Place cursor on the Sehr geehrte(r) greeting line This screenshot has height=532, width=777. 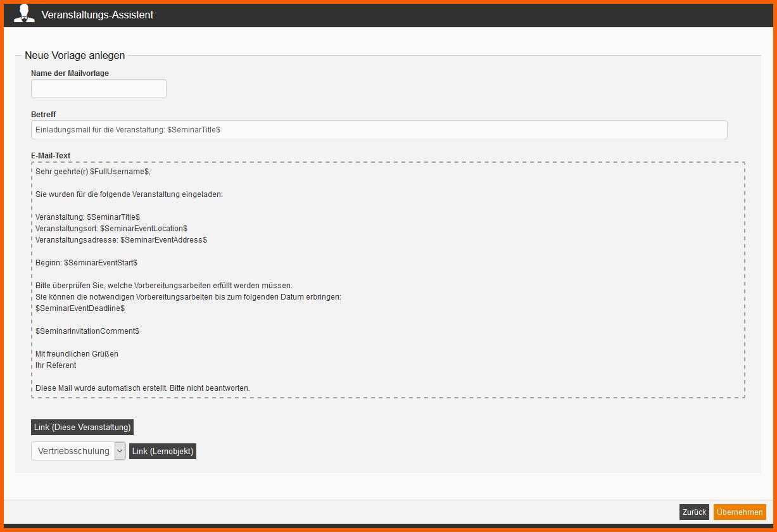(x=93, y=172)
